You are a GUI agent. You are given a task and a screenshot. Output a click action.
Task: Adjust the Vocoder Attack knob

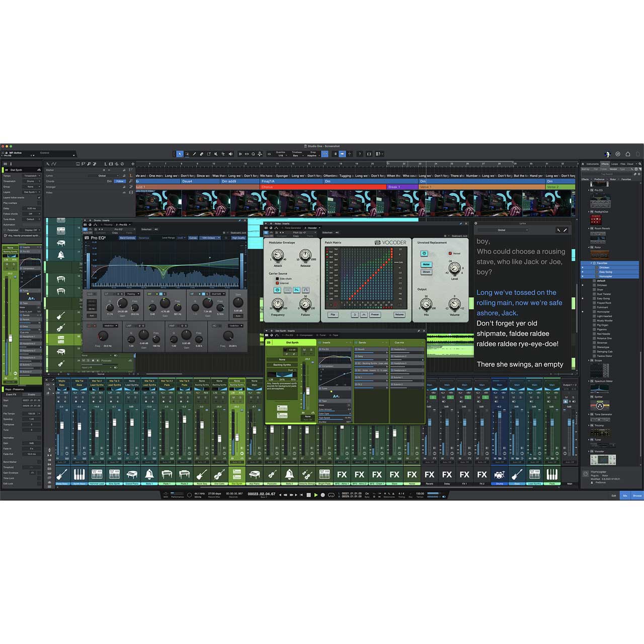tap(278, 255)
